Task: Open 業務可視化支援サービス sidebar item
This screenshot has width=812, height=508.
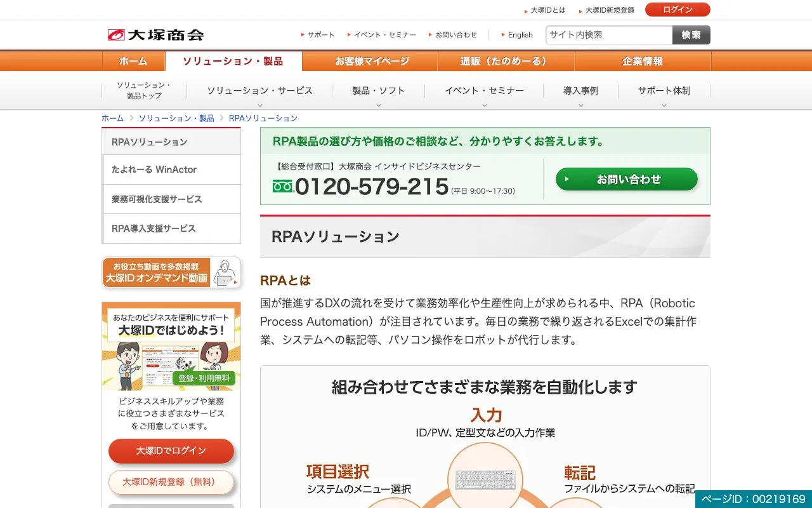Action: coord(172,199)
